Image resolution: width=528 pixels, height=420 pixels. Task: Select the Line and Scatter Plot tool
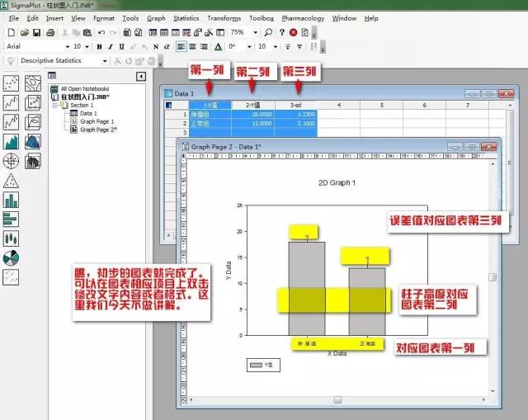11,122
